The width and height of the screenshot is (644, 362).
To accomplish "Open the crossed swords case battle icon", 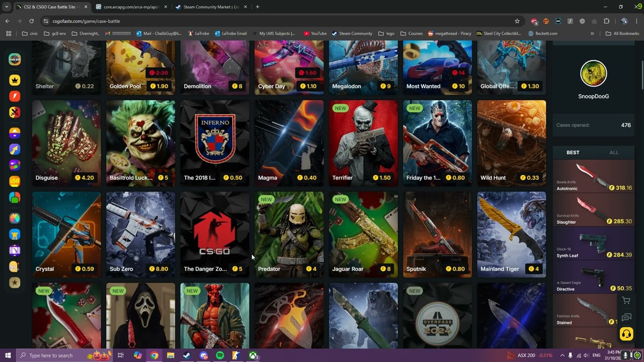I will tap(15, 112).
